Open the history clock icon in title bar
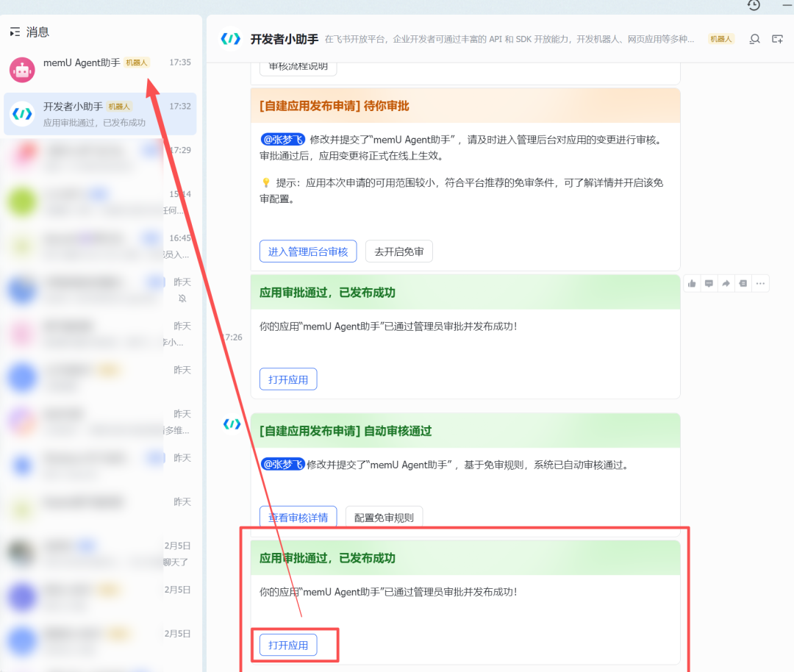The height and width of the screenshot is (672, 794). [754, 5]
